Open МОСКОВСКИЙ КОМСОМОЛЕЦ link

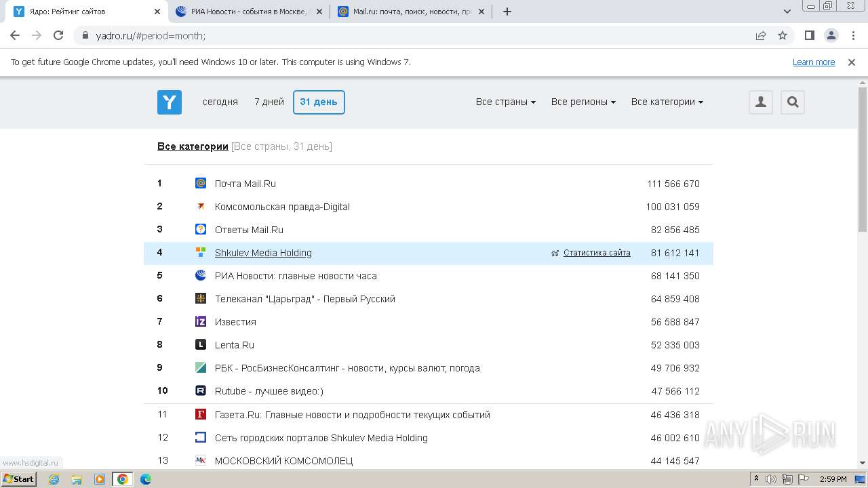[x=284, y=461]
